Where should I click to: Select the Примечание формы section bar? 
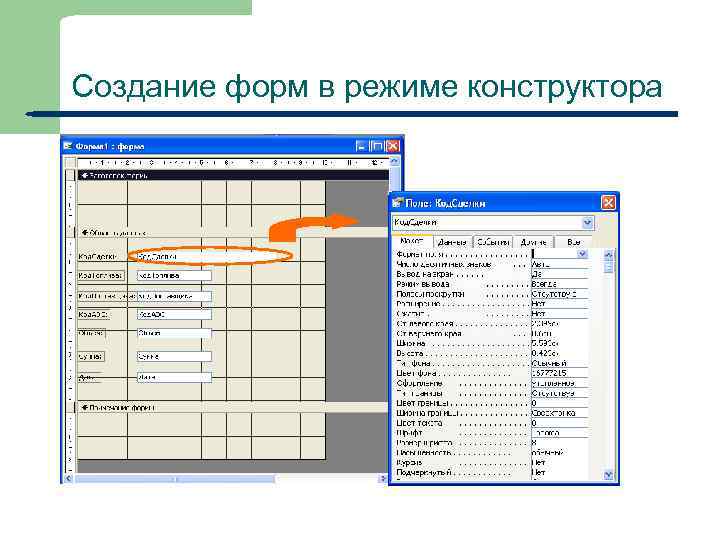click(x=233, y=407)
